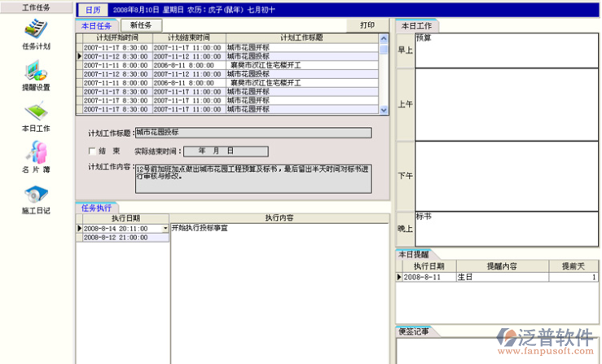
Task: Toggle the 结束 checkbox
Action: 92,151
